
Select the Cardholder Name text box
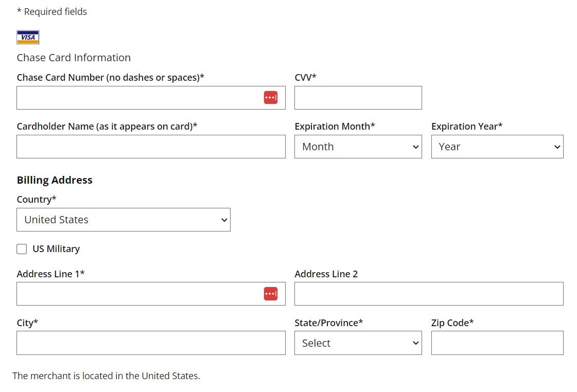[x=151, y=147]
